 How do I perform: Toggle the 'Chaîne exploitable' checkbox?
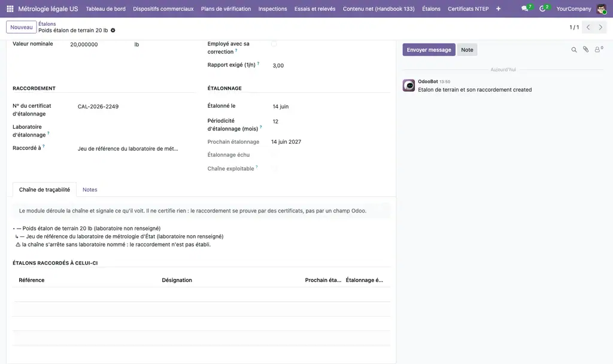click(x=274, y=168)
